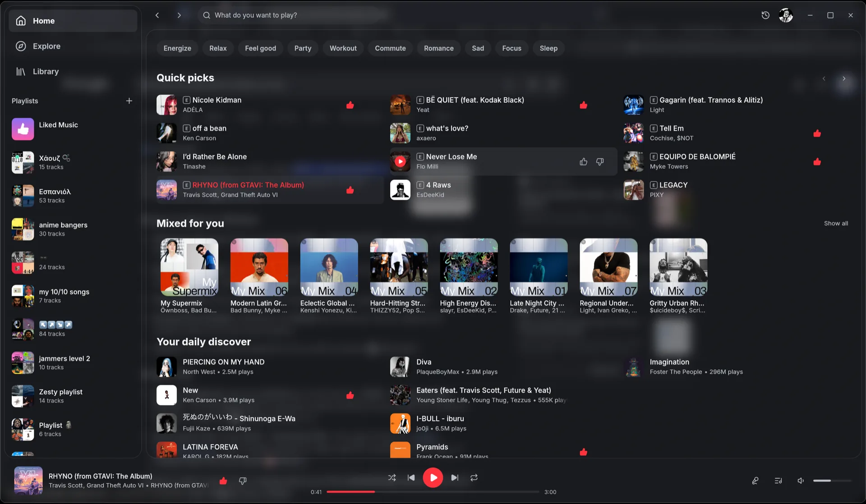Unlike Tell Em by Cochise

[817, 133]
